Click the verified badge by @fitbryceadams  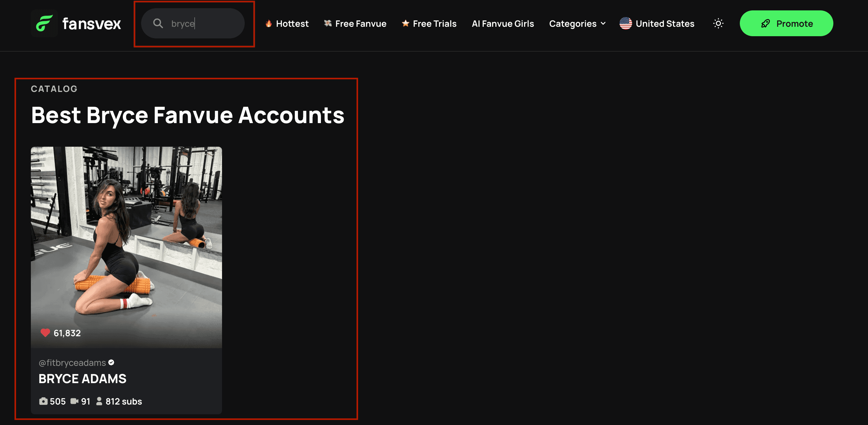(111, 362)
